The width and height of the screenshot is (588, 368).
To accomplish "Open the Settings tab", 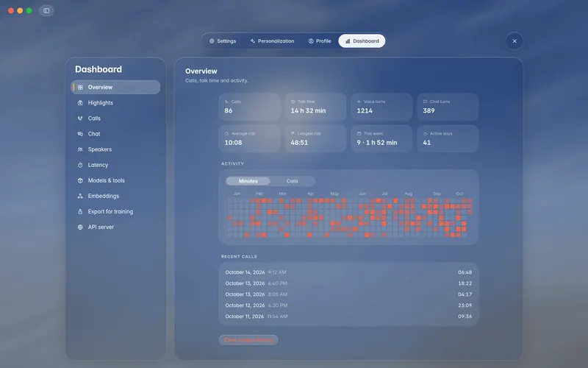I will [223, 41].
